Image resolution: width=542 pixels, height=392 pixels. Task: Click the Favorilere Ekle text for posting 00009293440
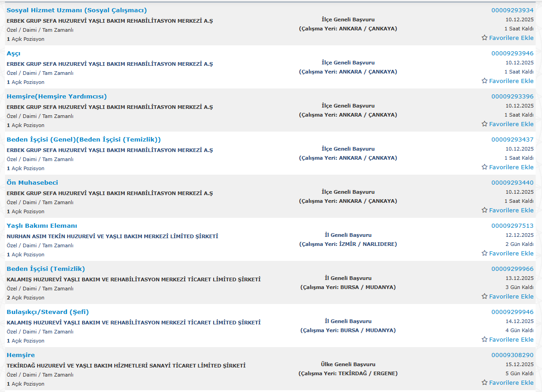point(511,210)
